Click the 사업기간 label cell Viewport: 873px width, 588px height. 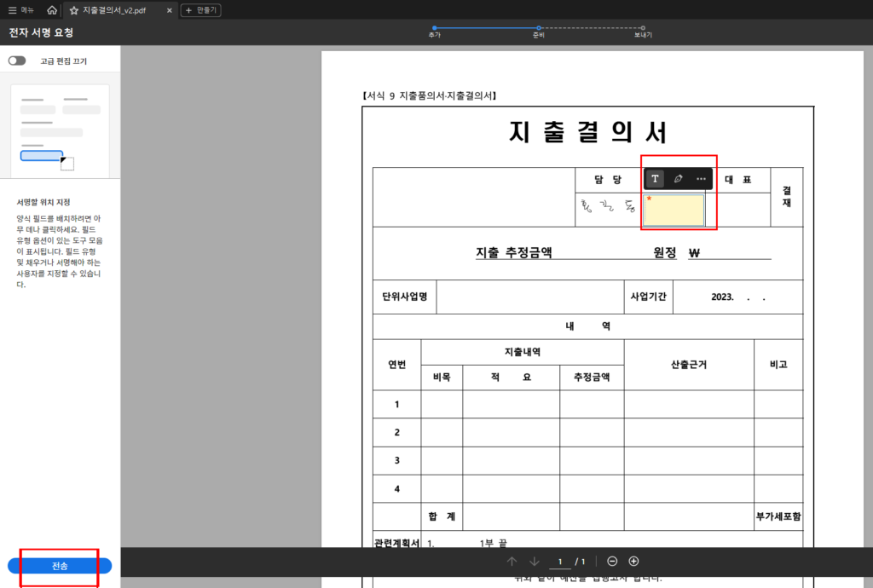point(648,297)
